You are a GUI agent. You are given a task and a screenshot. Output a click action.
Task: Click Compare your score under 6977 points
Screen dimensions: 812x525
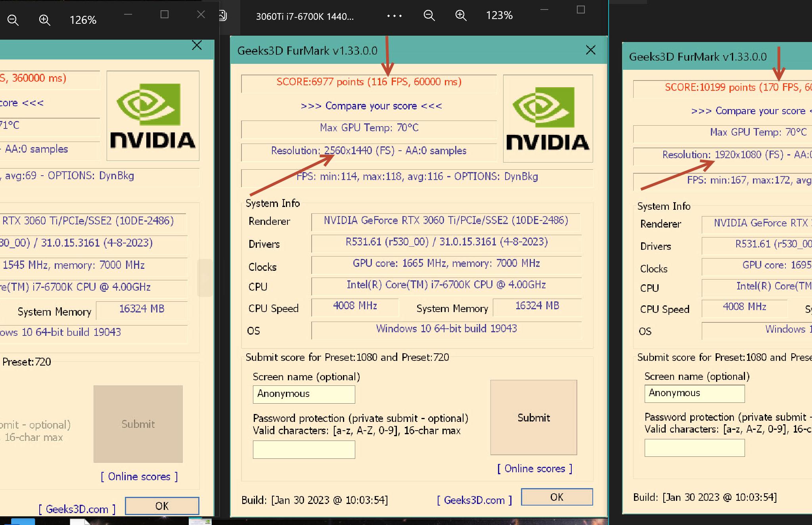coord(371,106)
